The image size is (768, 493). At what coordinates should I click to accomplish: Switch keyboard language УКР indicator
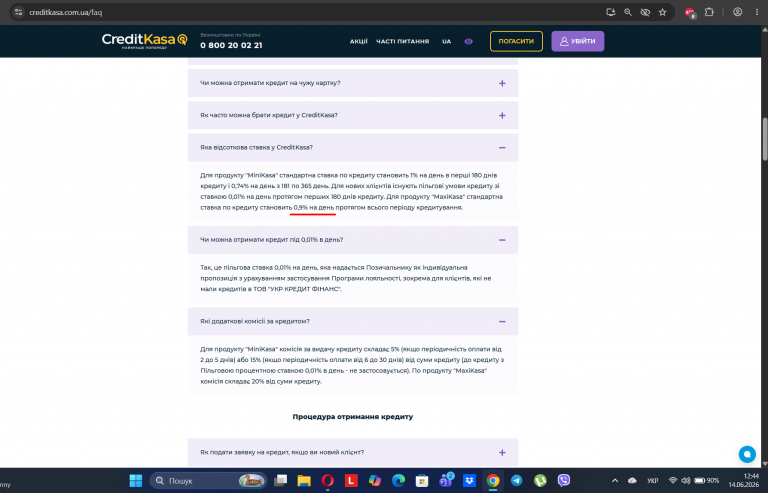652,481
